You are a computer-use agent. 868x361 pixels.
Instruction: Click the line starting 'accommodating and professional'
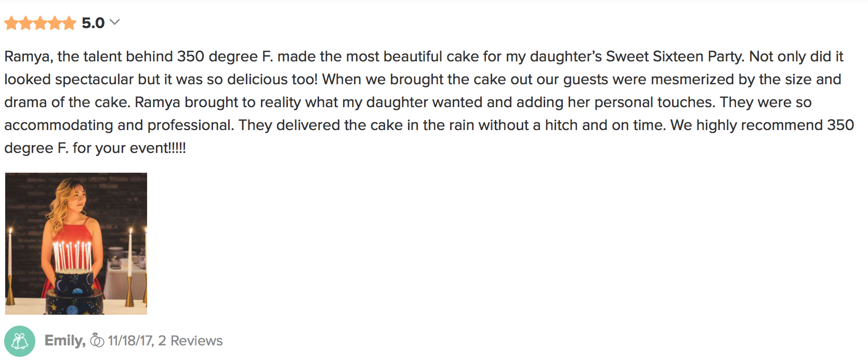429,125
